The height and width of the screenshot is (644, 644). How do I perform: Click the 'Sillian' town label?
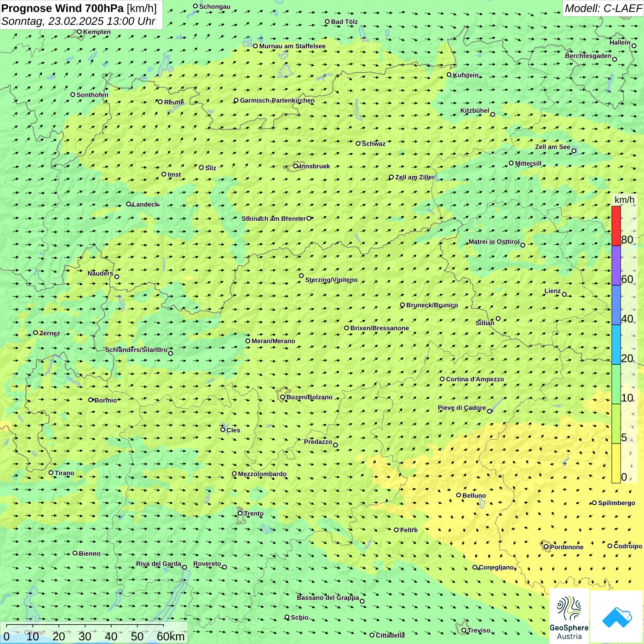485,323
